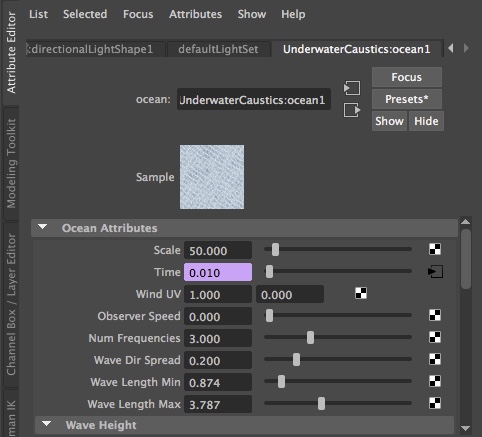
Task: Click the output connection icon beside ocean name
Action: pos(352,110)
